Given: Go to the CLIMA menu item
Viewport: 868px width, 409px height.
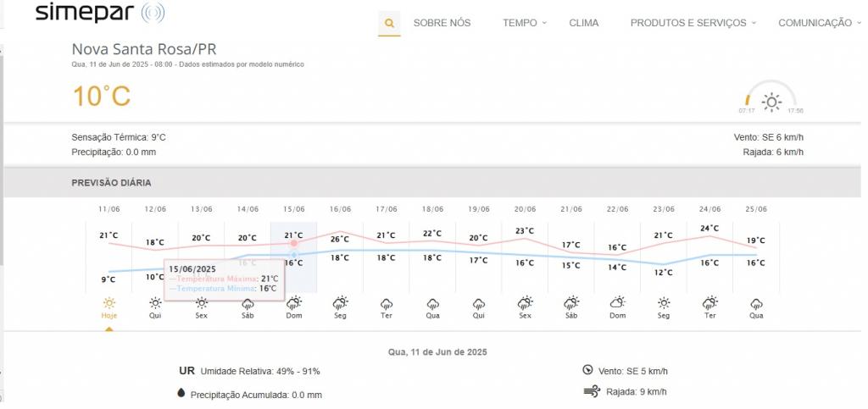Looking at the screenshot, I should point(583,23).
